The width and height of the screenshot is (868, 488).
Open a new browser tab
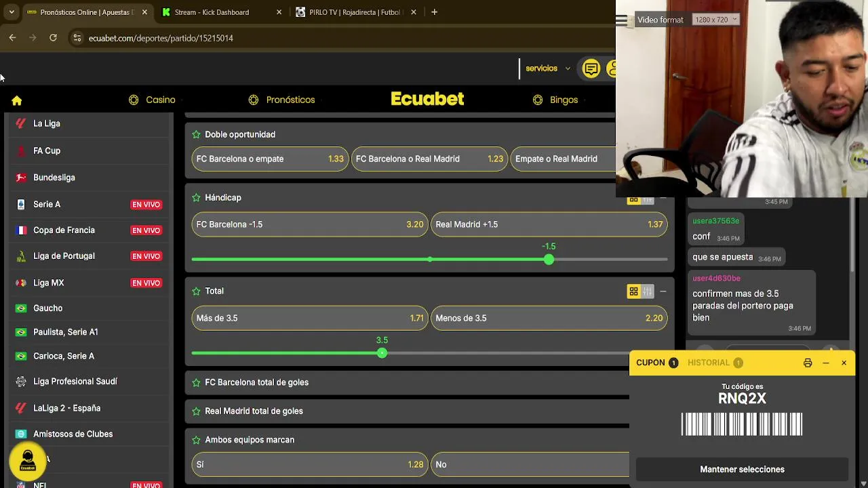click(x=434, y=12)
